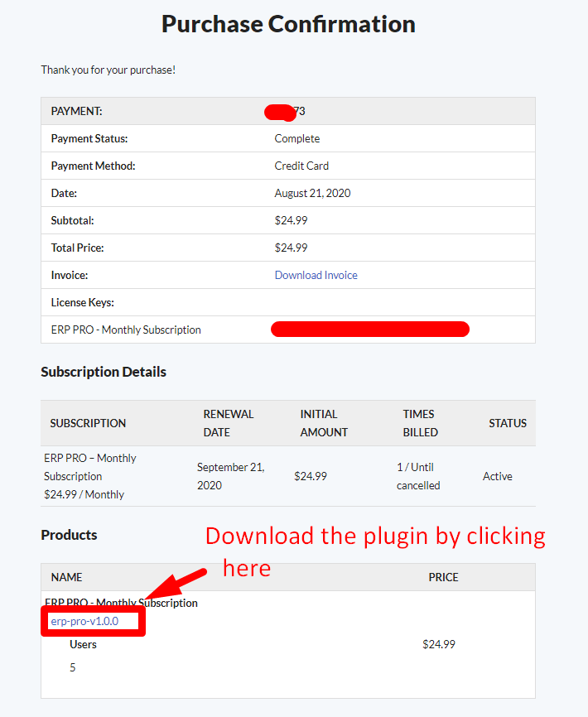
Task: Click the Total Price amount $24.99
Action: click(291, 248)
